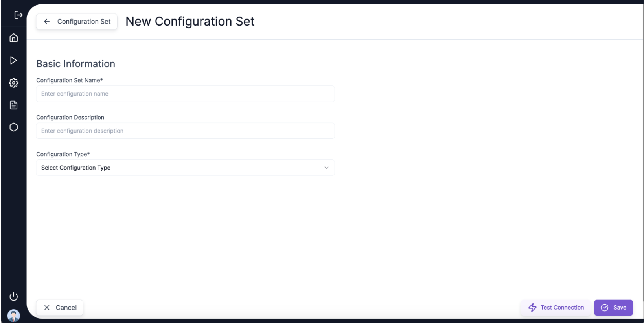
Task: Click the X icon on the Cancel button
Action: pyautogui.click(x=47, y=308)
